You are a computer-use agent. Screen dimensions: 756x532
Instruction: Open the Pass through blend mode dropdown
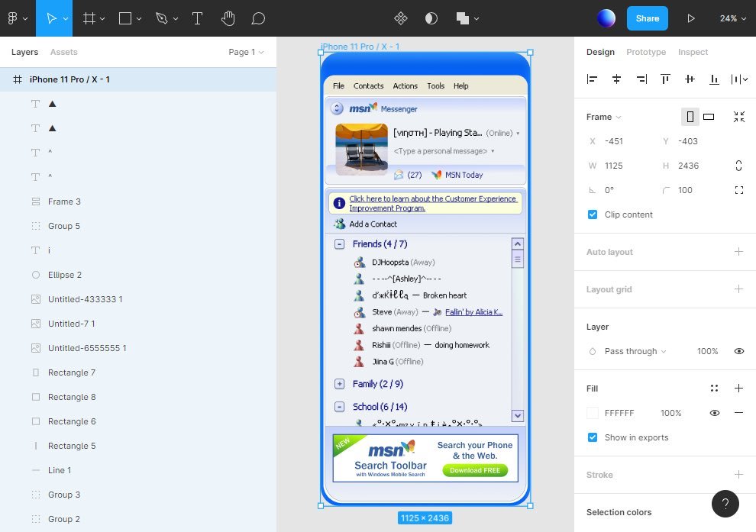pyautogui.click(x=635, y=351)
